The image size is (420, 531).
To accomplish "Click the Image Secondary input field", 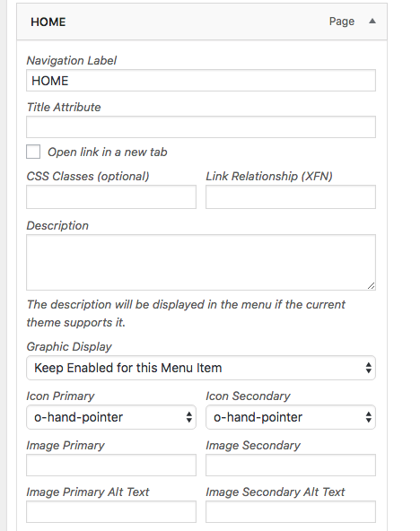I will coord(291,465).
